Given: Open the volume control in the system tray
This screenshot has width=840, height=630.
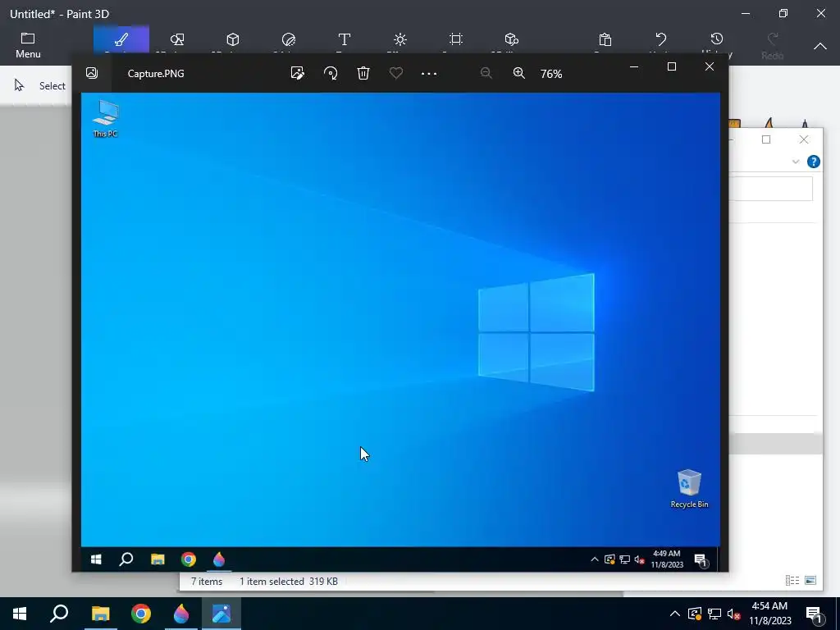Looking at the screenshot, I should 734,614.
